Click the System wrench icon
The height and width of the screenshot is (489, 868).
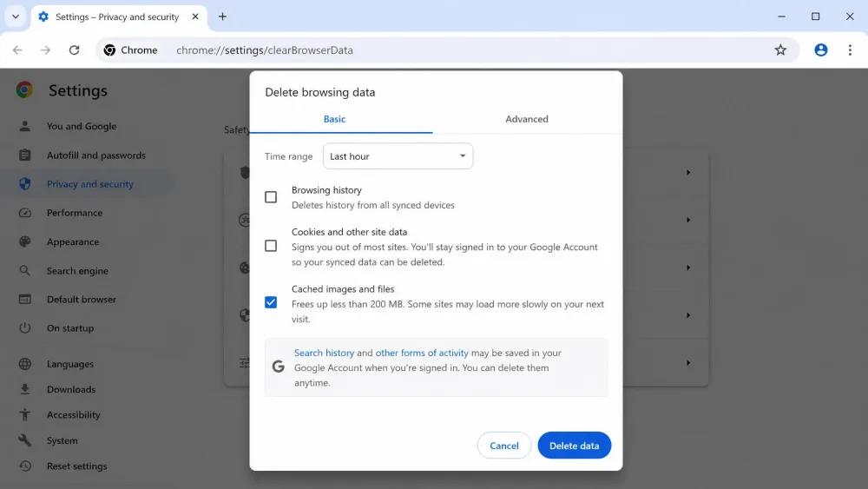[25, 440]
